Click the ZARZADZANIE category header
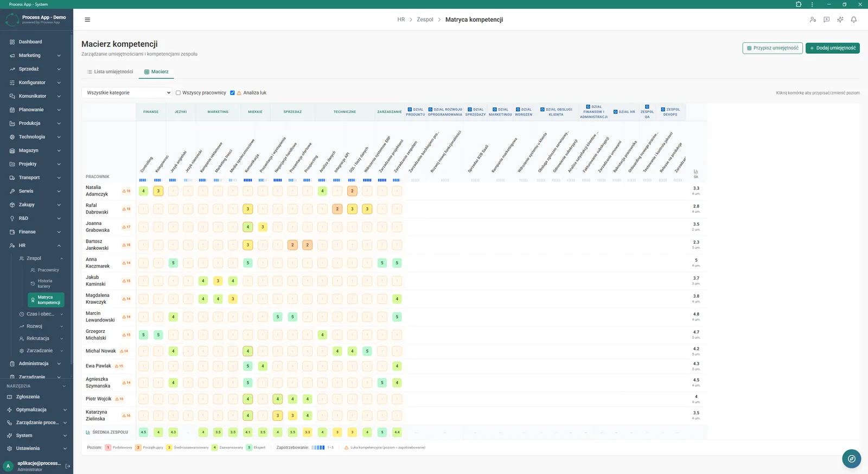The height and width of the screenshot is (474, 868). coord(390,112)
